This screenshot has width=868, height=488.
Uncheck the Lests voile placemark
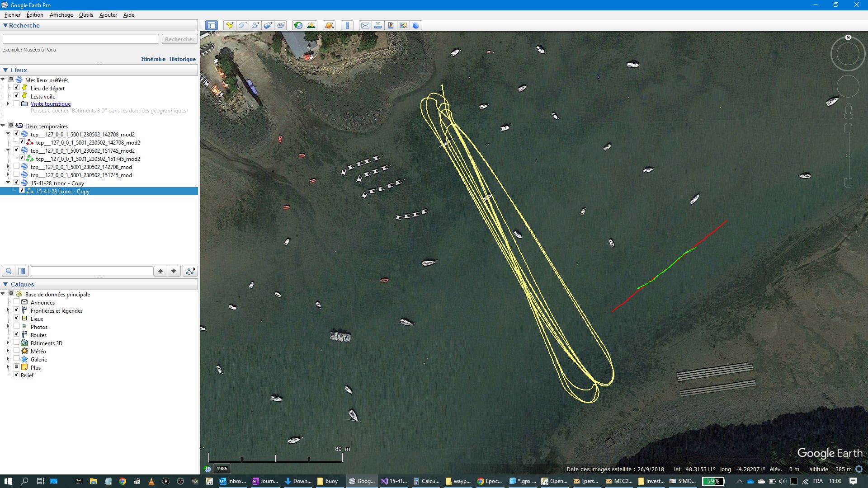(17, 96)
